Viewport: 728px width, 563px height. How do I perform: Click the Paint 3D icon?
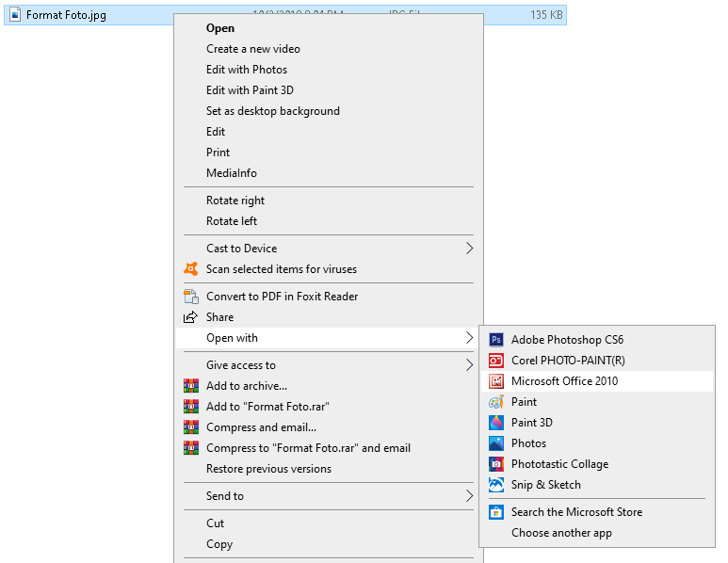(496, 423)
